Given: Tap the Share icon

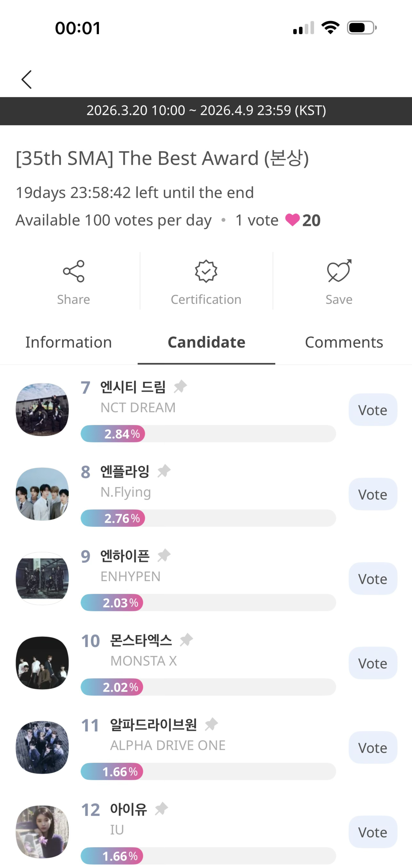Looking at the screenshot, I should 73,271.
